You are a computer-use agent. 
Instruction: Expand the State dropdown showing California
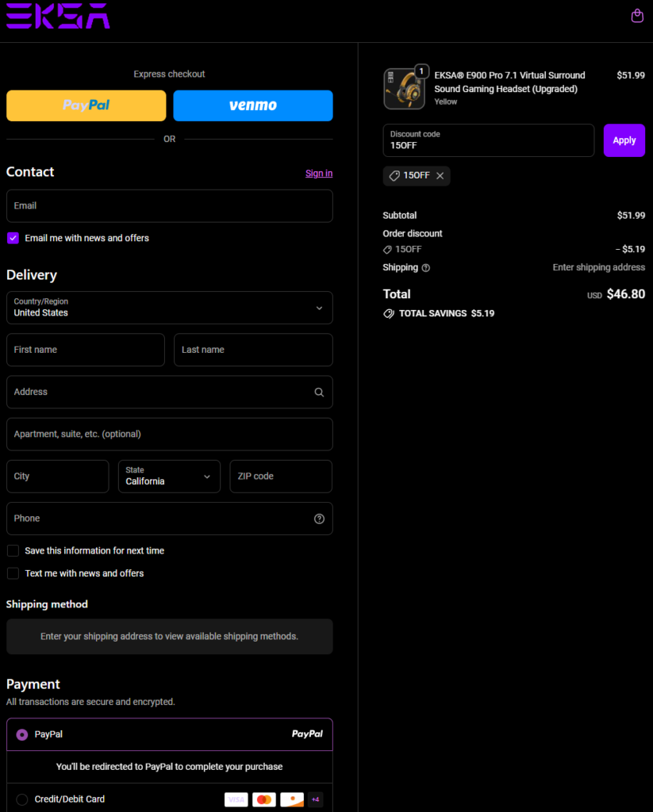(169, 477)
